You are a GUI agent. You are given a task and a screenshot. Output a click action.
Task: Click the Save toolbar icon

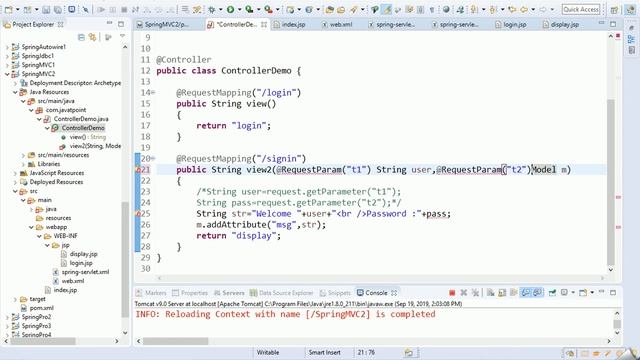tap(46, 9)
